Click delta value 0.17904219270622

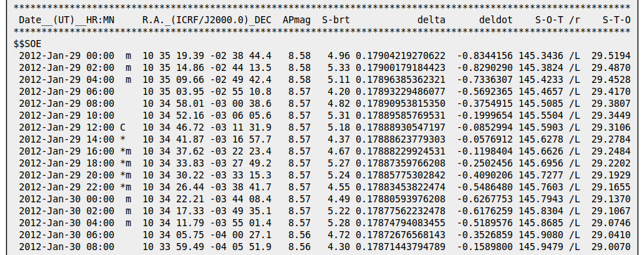point(401,56)
